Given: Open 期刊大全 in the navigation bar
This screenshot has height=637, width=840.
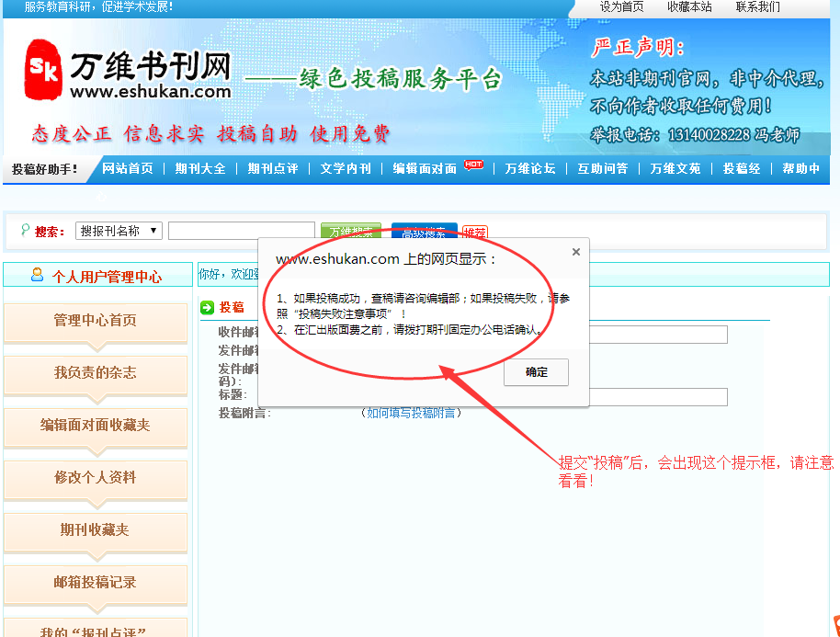Looking at the screenshot, I should pos(200,169).
